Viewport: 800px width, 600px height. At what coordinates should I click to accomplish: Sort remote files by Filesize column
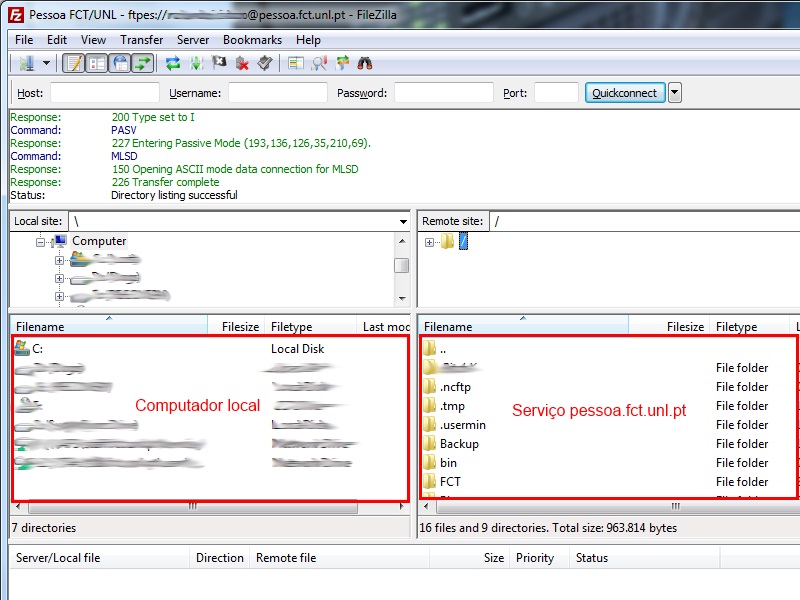[x=669, y=327]
